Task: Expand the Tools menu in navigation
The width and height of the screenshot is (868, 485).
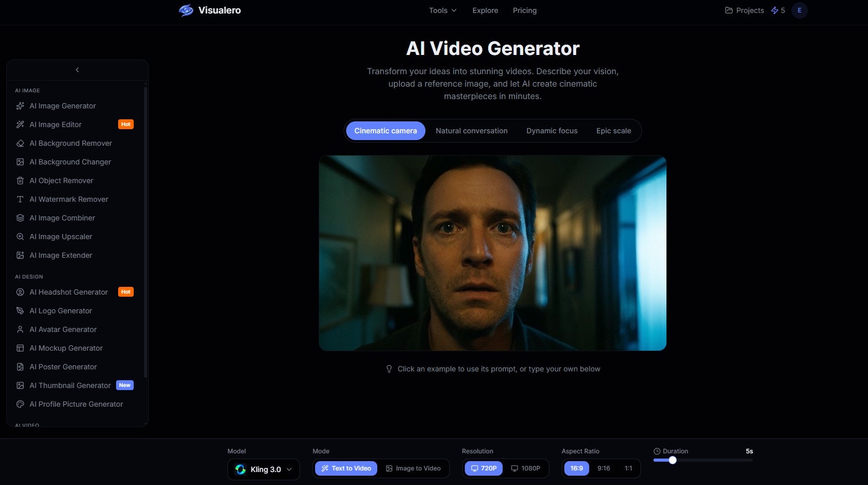Action: pos(442,10)
